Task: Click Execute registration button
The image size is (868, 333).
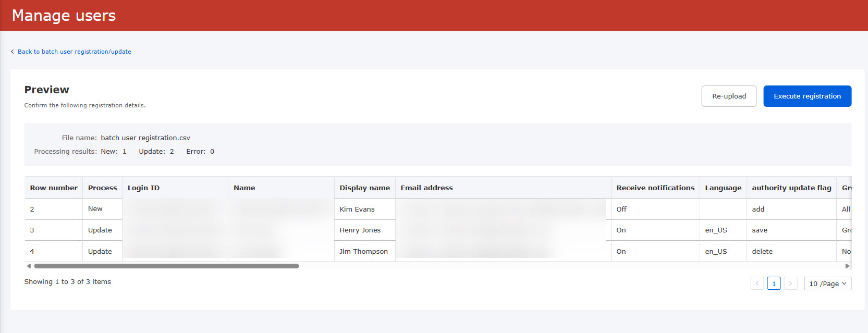Action: tap(807, 96)
